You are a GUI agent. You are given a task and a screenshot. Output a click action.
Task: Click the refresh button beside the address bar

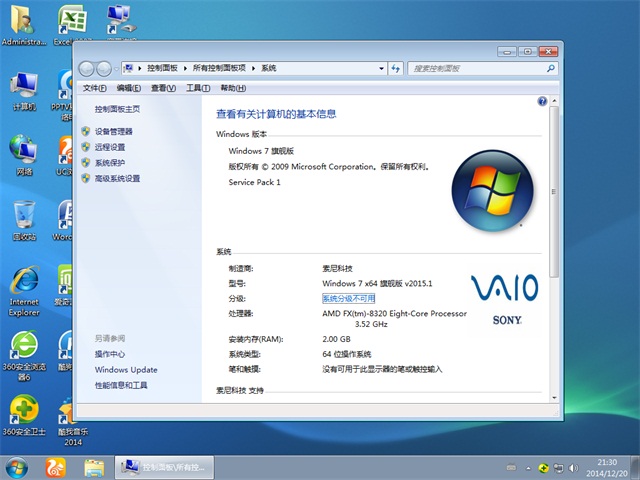tap(394, 68)
